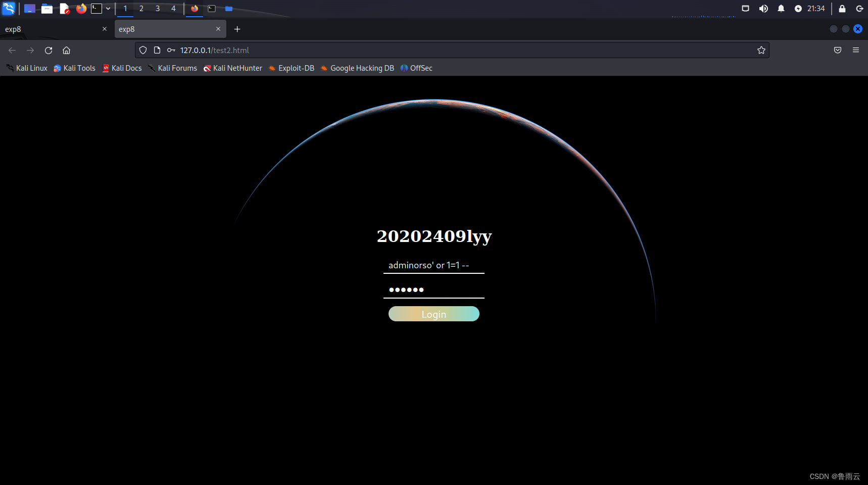Switch to workspace 1

(x=125, y=9)
